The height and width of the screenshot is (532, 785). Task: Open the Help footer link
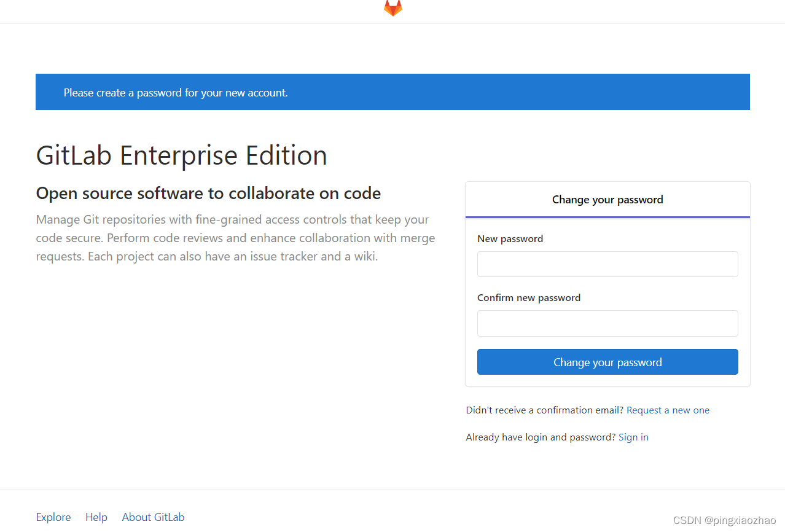coord(96,517)
